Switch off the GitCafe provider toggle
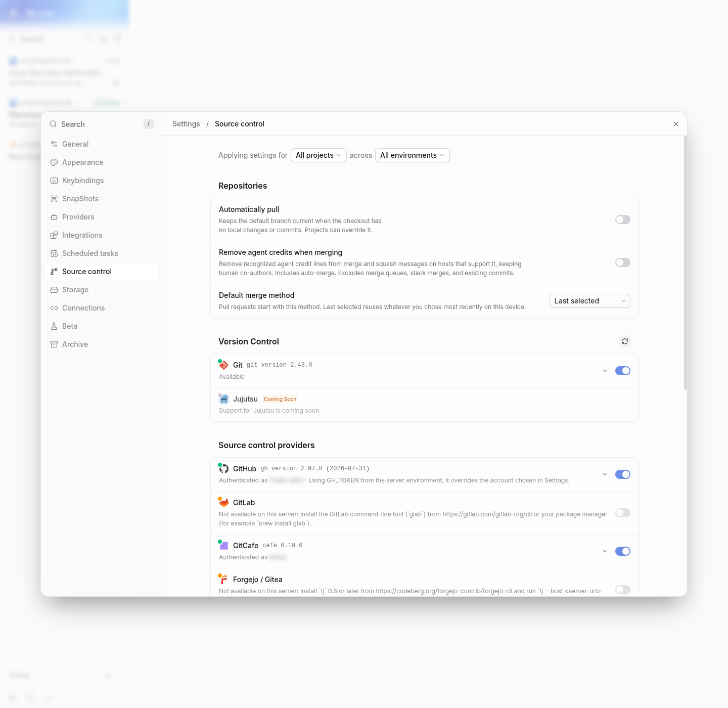Screen dimensions: 728x708 coord(623,551)
